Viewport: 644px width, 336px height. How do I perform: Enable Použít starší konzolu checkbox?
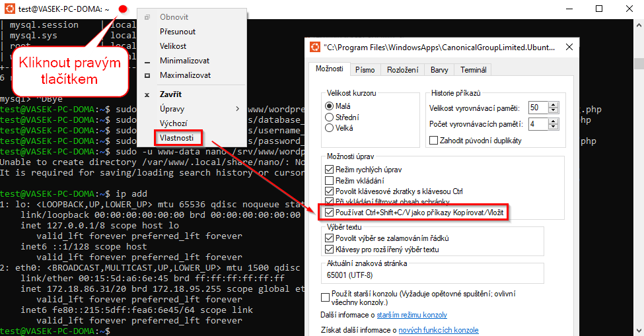[325, 298]
